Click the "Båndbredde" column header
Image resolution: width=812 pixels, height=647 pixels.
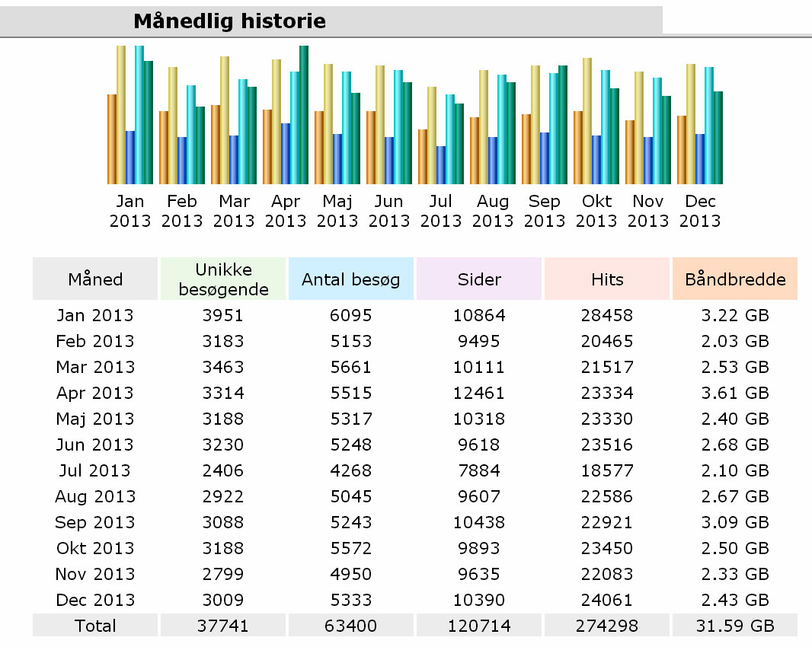[x=735, y=279]
